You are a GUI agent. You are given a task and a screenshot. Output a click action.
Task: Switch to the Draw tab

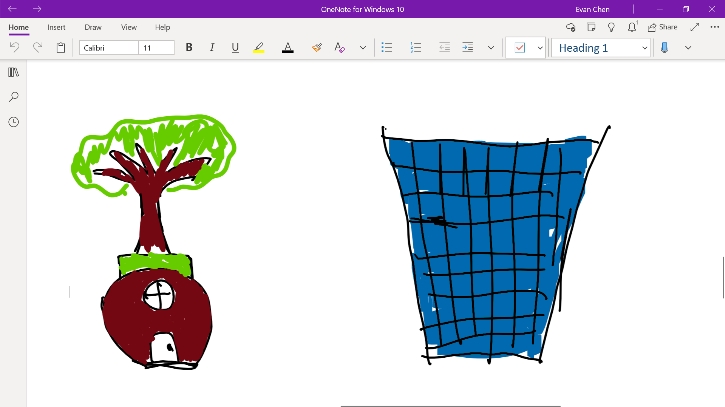coord(93,27)
